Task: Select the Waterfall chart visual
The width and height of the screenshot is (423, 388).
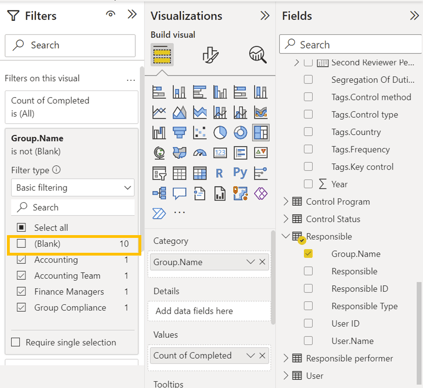Action: pos(159,133)
